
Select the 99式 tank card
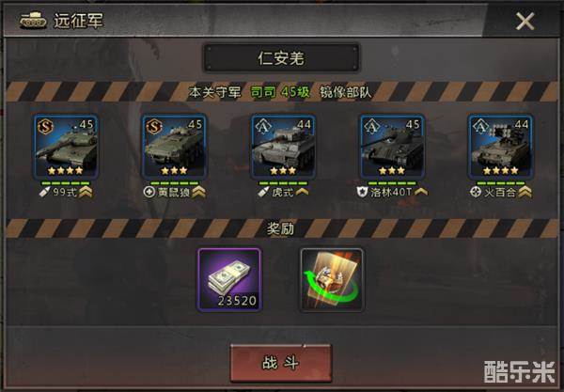tap(66, 147)
